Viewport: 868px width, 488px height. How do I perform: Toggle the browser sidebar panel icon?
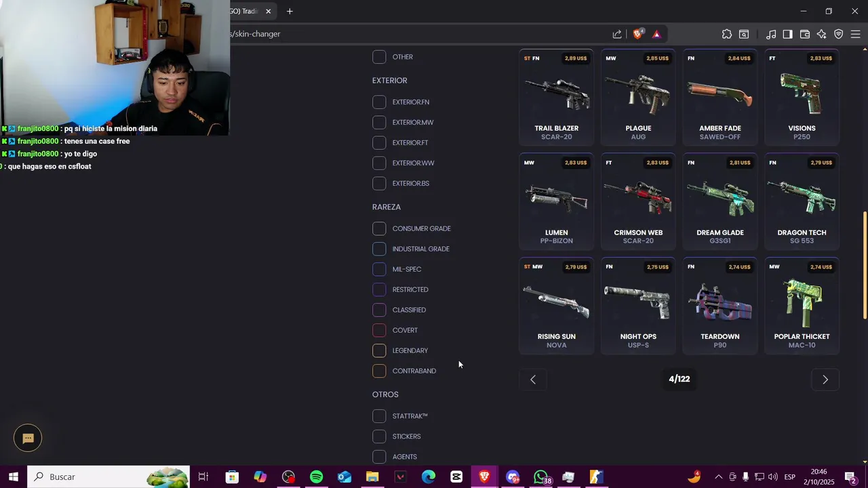(x=787, y=34)
